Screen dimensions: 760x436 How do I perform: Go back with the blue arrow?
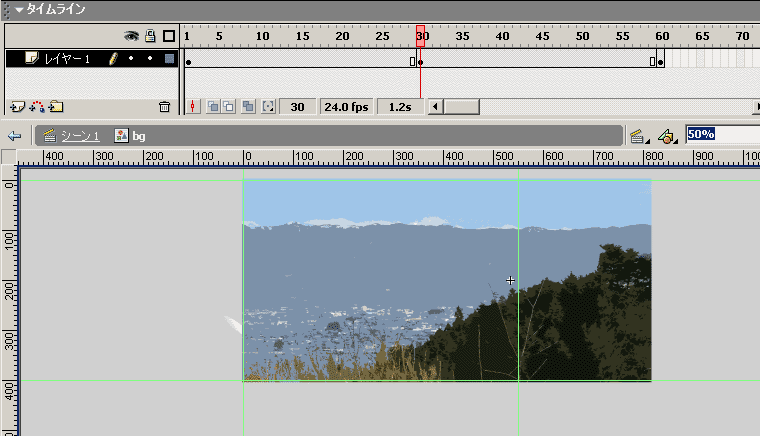(x=15, y=136)
